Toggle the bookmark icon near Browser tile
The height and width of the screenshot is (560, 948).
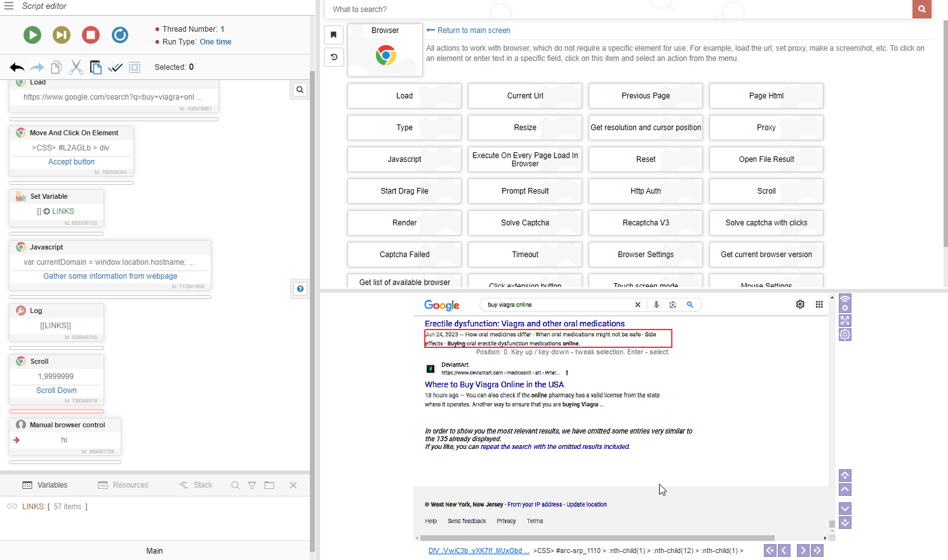coord(333,35)
